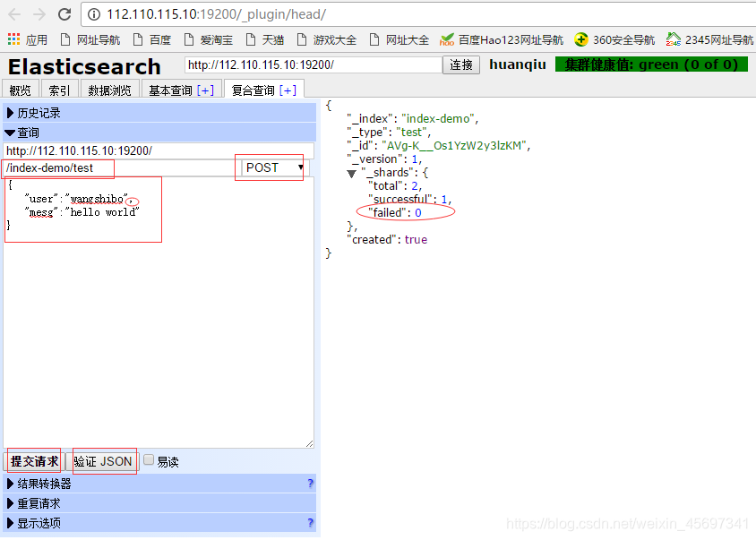756x540 pixels.
Task: Add new 复合查询 tab with [+]
Action: (288, 90)
